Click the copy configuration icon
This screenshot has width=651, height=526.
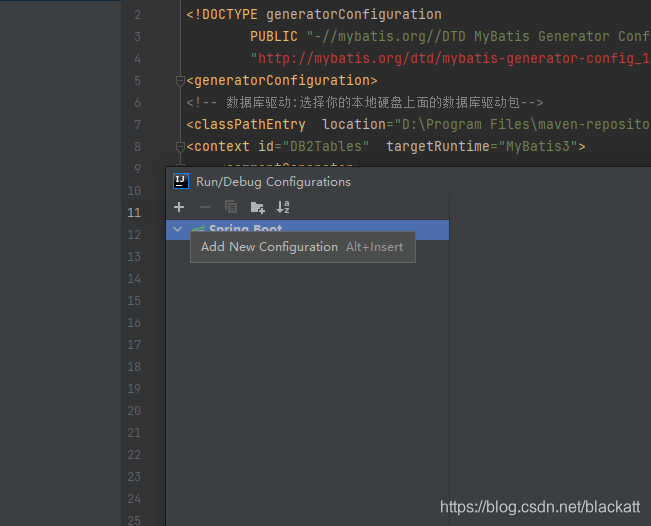click(x=231, y=207)
